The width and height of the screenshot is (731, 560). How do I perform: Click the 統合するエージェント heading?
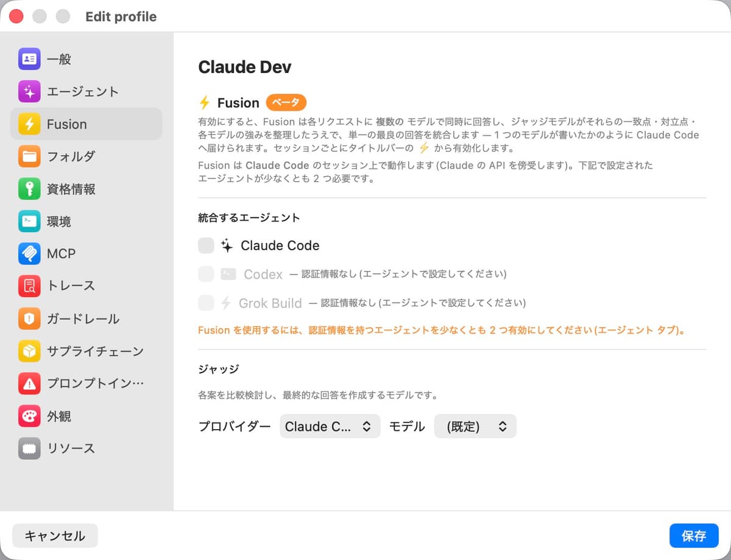249,217
